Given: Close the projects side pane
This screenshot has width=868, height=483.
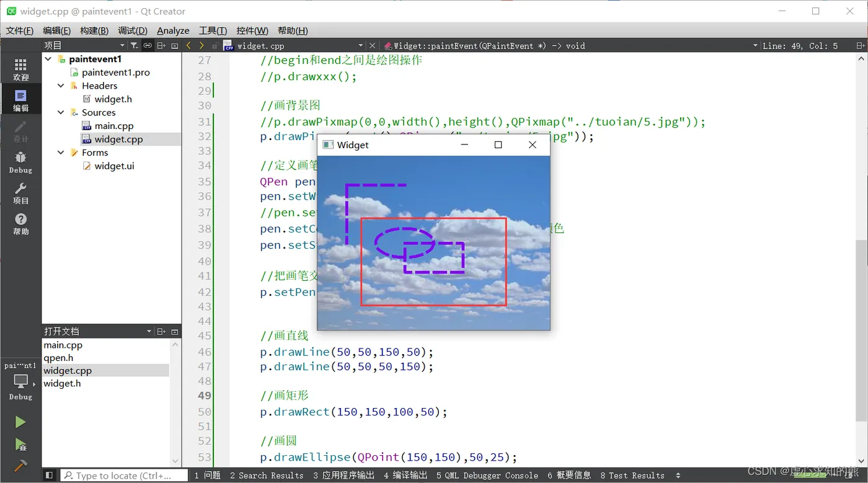Looking at the screenshot, I should pyautogui.click(x=175, y=45).
